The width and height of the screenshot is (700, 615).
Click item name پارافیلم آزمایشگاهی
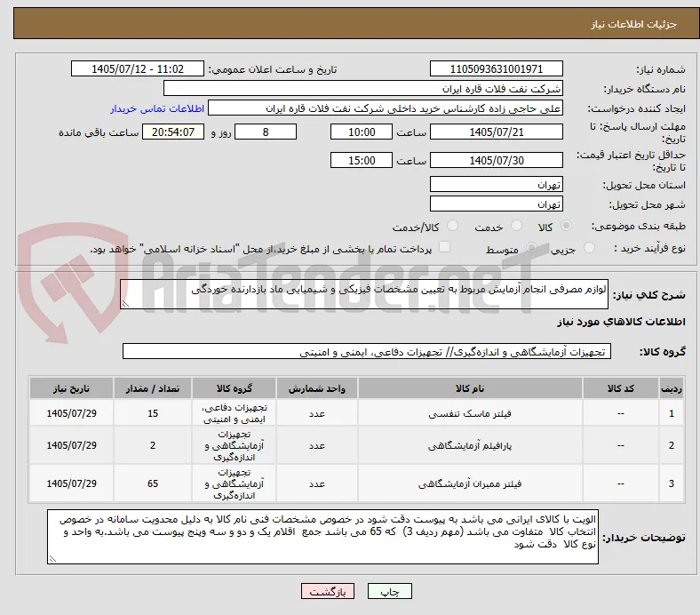point(470,446)
